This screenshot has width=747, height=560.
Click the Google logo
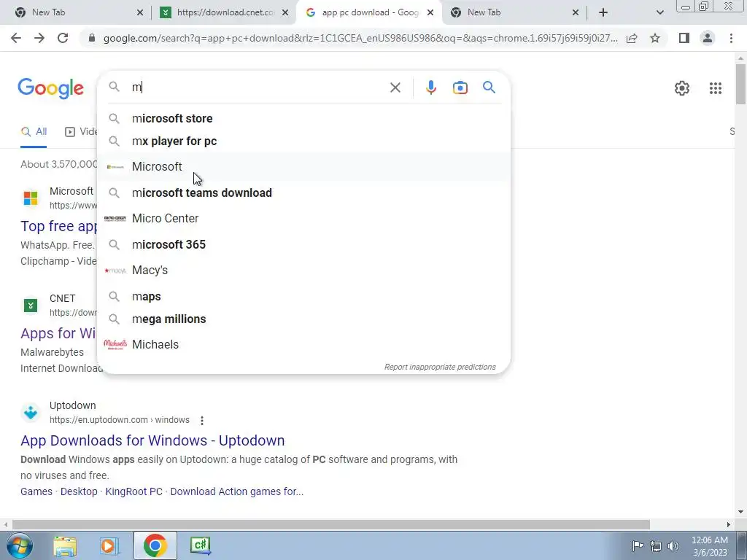(x=51, y=88)
